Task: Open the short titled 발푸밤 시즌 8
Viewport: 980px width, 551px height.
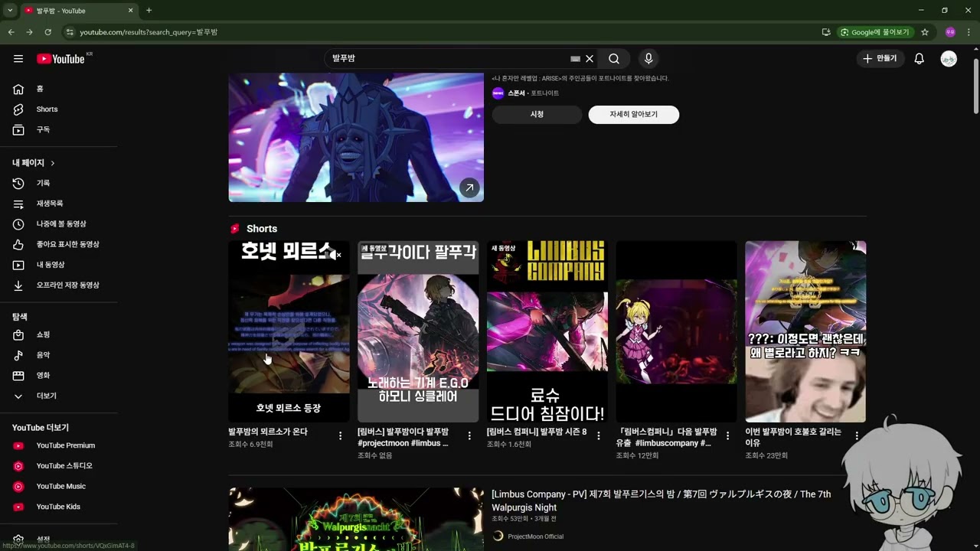Action: (x=537, y=432)
